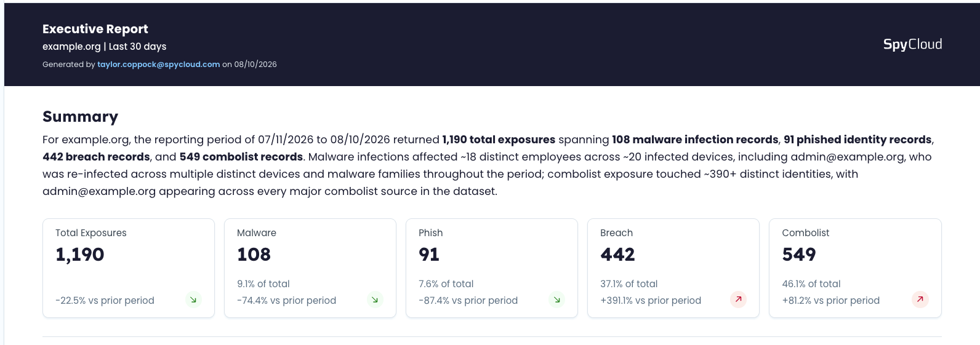Click the green down arrow on Phish card
Image resolution: width=980 pixels, height=345 pixels.
point(556,300)
